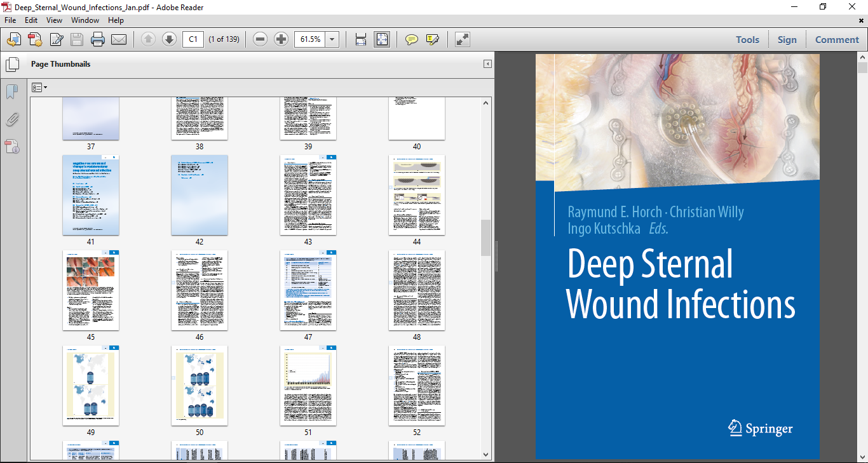Select page 42 thumbnail
This screenshot has height=463, width=868.
point(200,195)
